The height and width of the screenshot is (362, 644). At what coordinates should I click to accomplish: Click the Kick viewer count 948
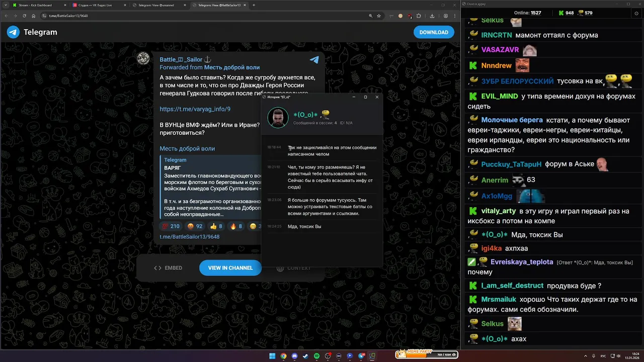[566, 13]
